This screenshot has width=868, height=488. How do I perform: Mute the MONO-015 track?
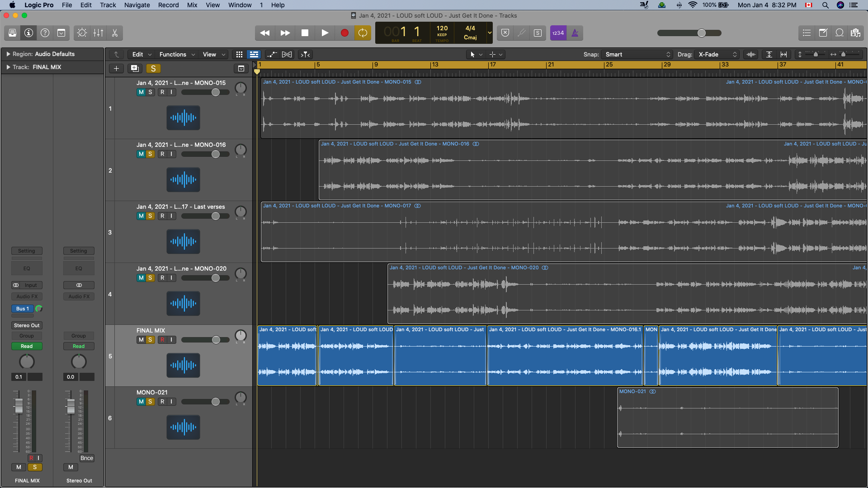click(141, 92)
